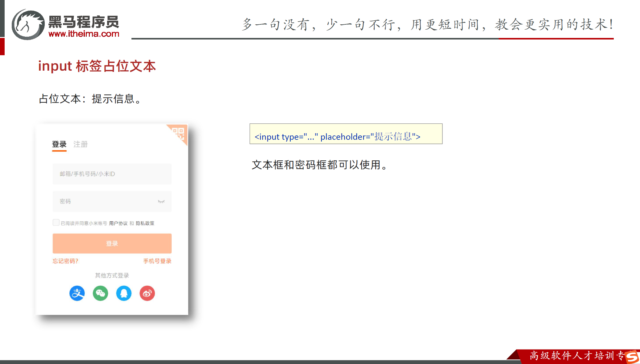Toggle password visibility eye icon
Viewport: 640px width, 364px height.
pos(161,201)
